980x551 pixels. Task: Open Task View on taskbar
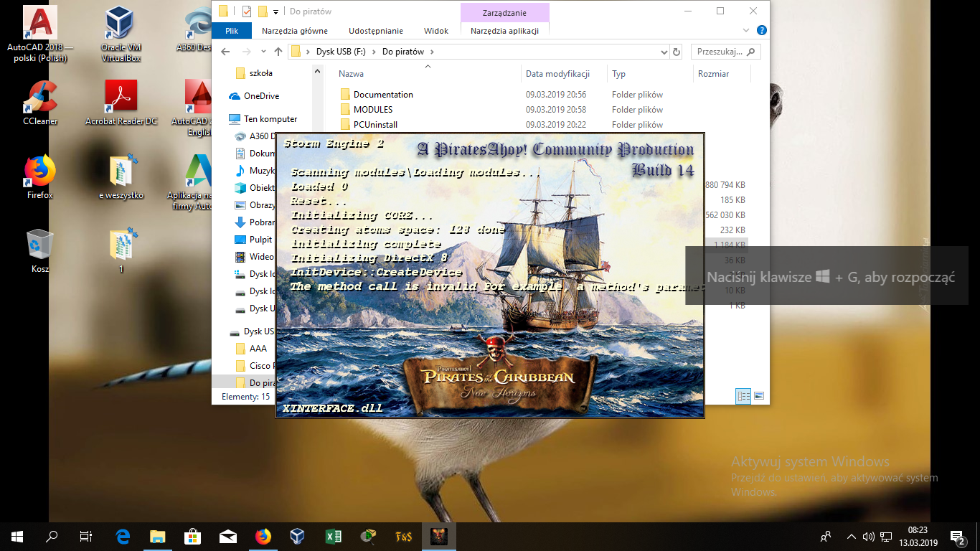tap(86, 536)
